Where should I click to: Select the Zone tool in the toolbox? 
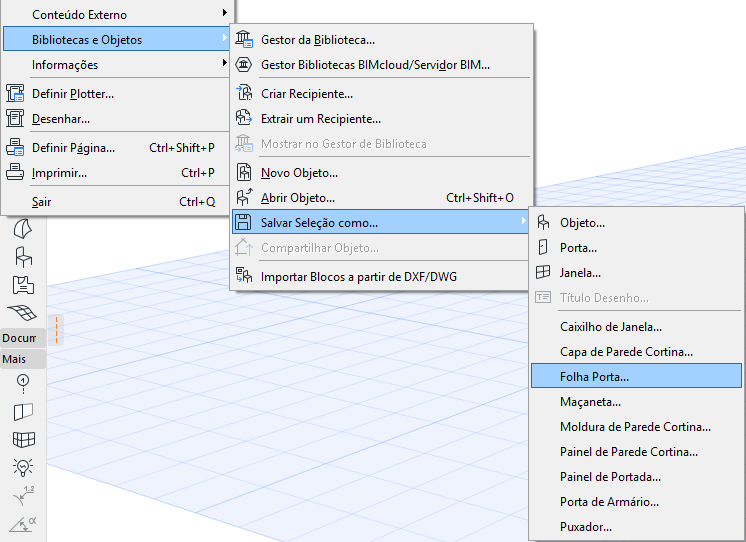point(23,285)
